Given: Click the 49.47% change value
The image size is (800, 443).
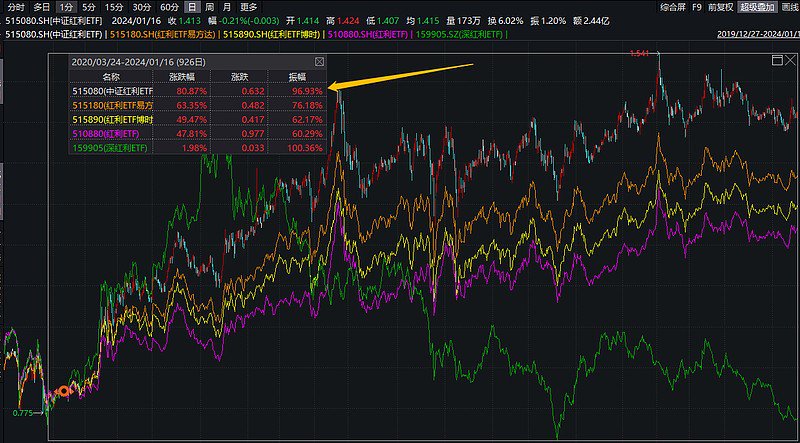Looking at the screenshot, I should click(193, 119).
